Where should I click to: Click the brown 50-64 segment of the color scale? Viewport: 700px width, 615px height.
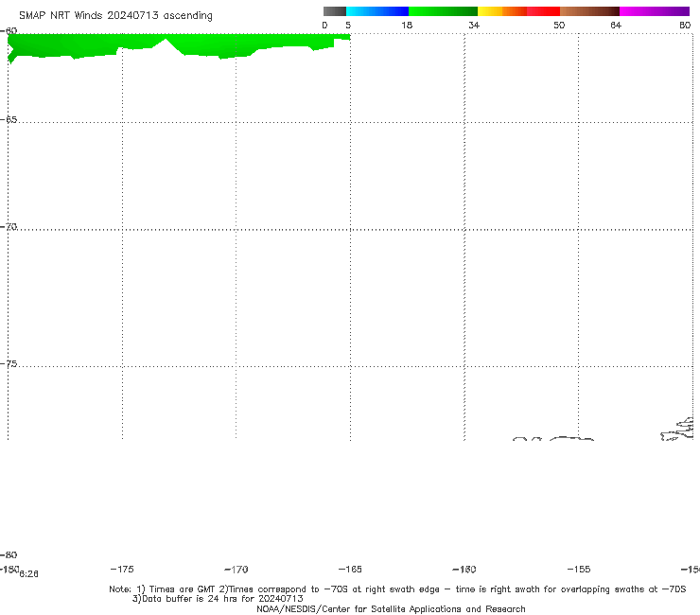[589, 11]
